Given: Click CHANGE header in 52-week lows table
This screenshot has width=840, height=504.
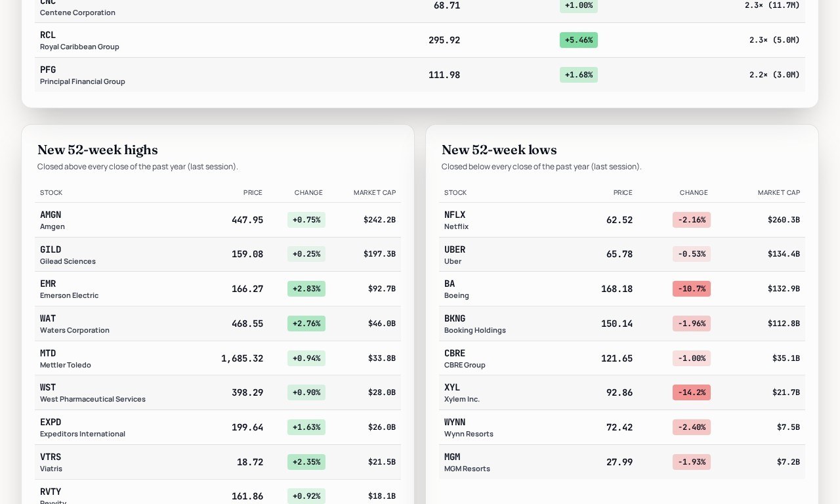Looking at the screenshot, I should pyautogui.click(x=694, y=193).
